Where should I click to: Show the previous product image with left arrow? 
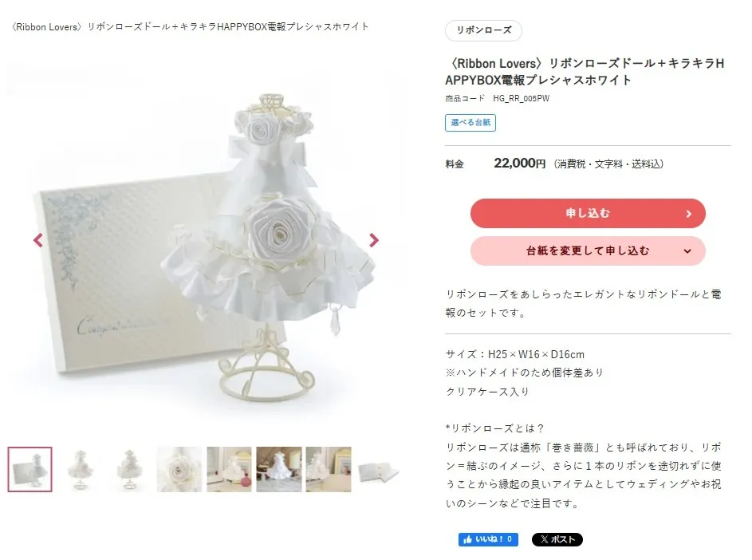38,240
